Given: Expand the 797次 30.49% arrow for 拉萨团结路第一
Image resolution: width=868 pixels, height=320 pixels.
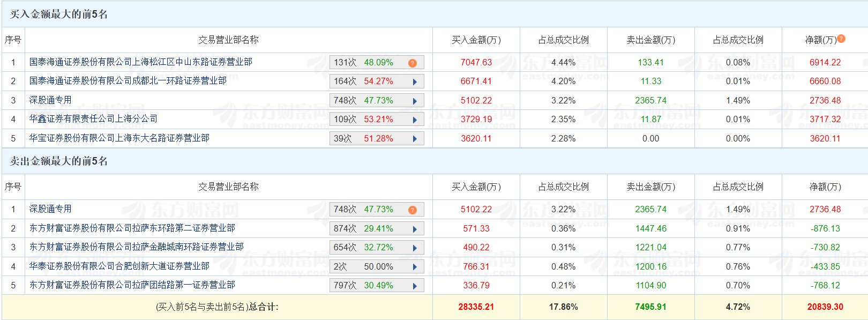Looking at the screenshot, I should click(x=415, y=286).
